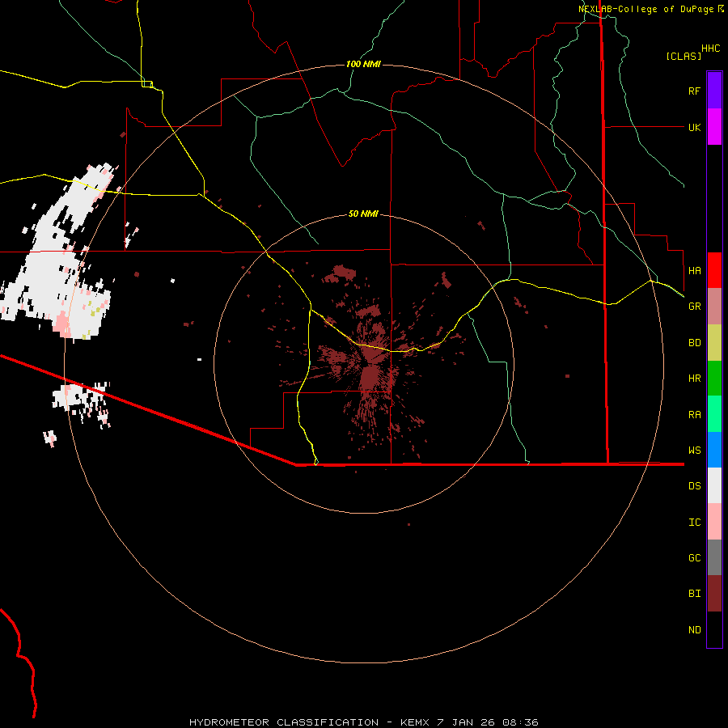Click the RF legend label
Screen dimensions: 728x728
(x=694, y=91)
